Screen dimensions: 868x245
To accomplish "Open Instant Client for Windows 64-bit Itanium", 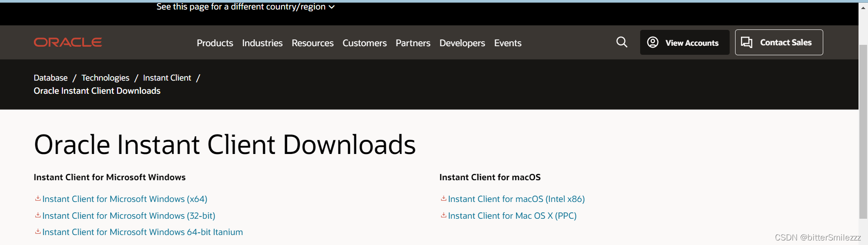I will tap(142, 232).
